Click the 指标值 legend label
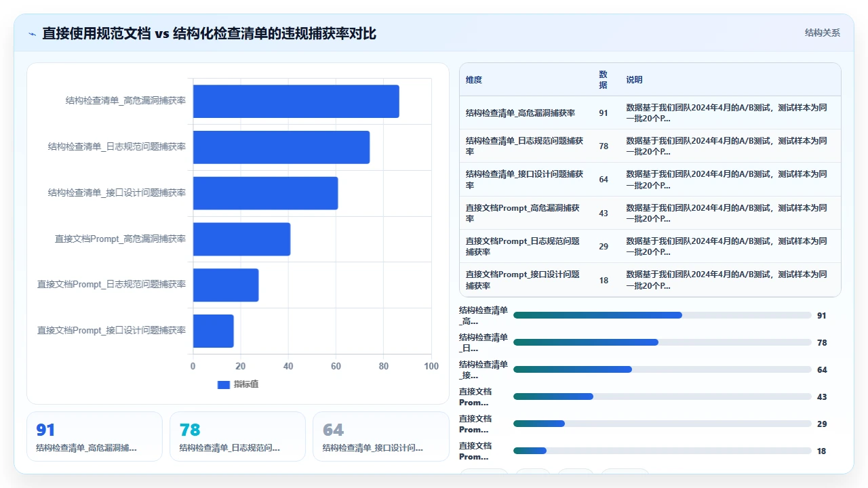Screen dimensions: 868x488 coord(246,384)
